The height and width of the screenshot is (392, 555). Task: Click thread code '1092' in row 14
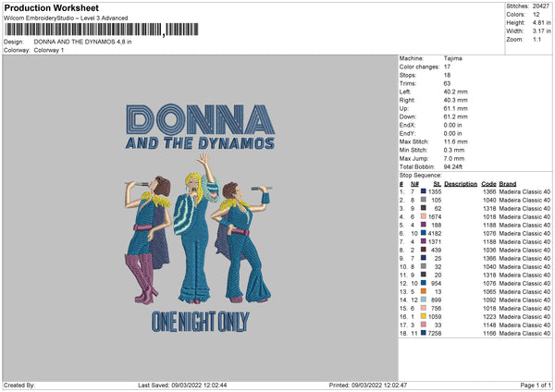coord(489,300)
